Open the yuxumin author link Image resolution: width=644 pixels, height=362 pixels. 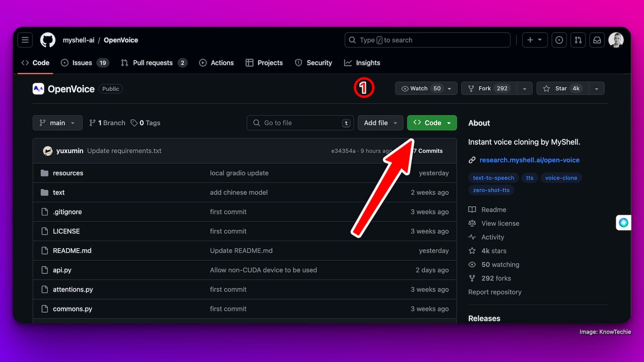tap(70, 151)
